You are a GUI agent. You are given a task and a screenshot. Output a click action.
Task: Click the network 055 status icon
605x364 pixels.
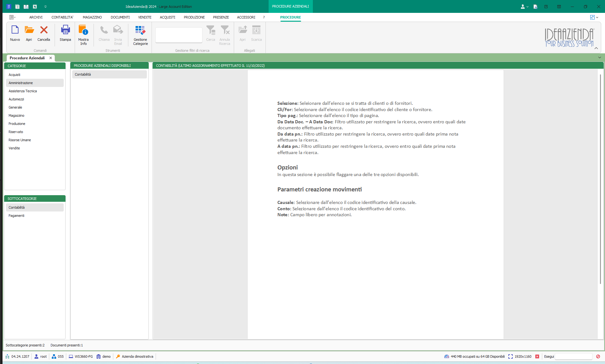click(x=54, y=356)
